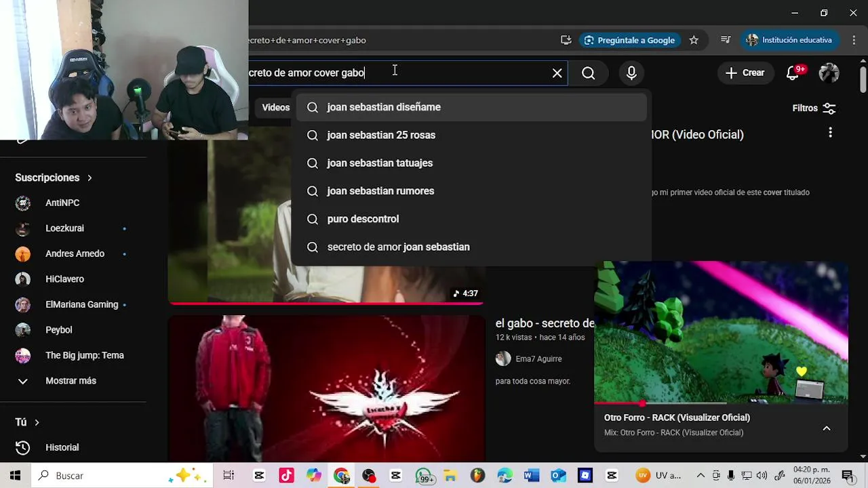Open OBS Studio from the taskbar
Screen dimensions: 868x488
coord(368,476)
